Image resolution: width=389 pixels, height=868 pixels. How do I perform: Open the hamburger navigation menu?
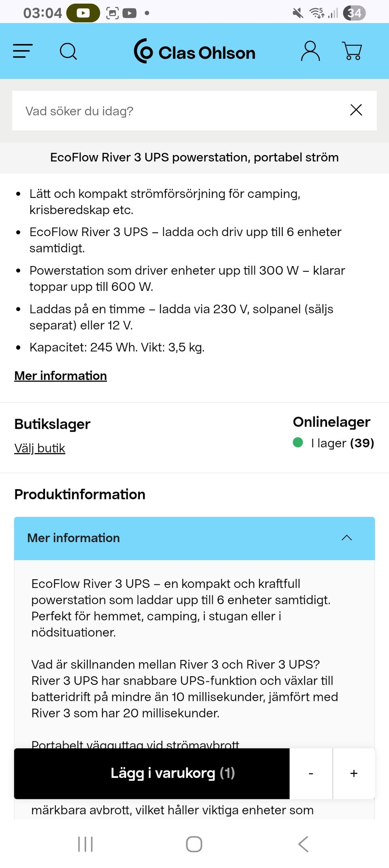[x=23, y=51]
